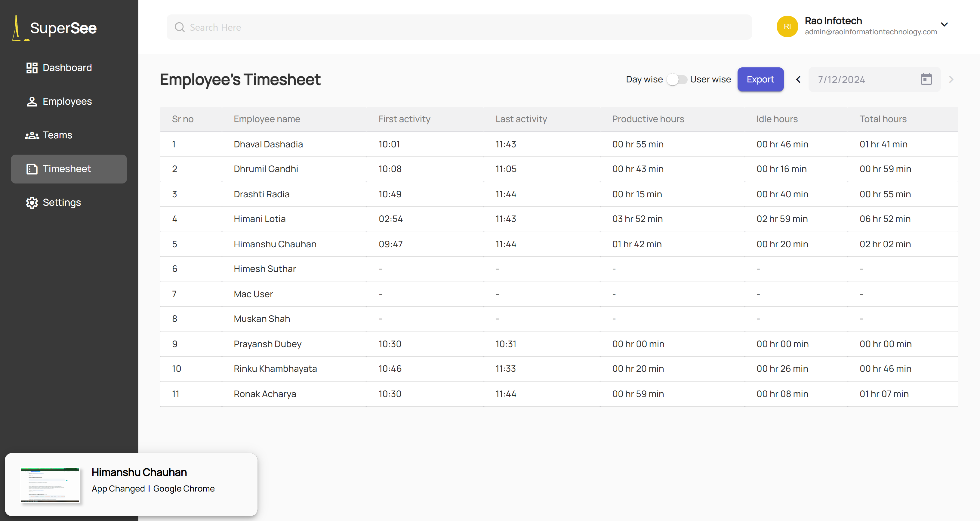Go to next date with right chevron
The image size is (980, 521).
tap(951, 79)
